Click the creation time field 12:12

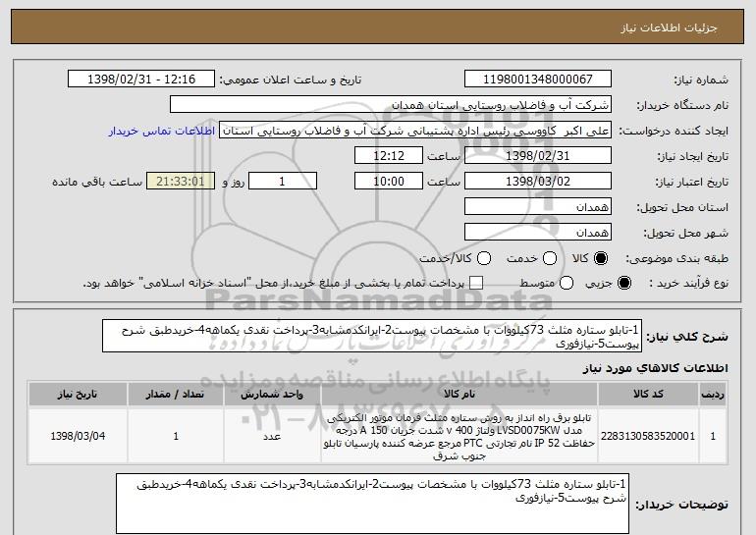(389, 156)
